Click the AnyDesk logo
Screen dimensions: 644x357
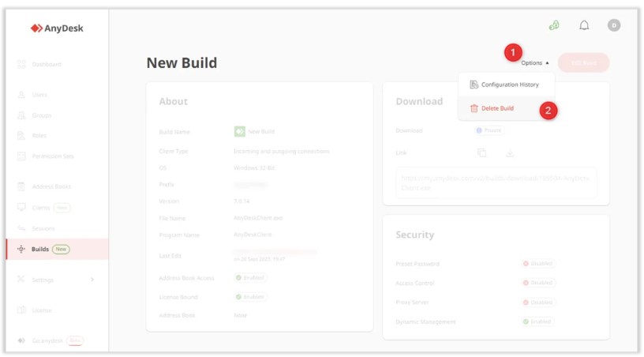57,28
